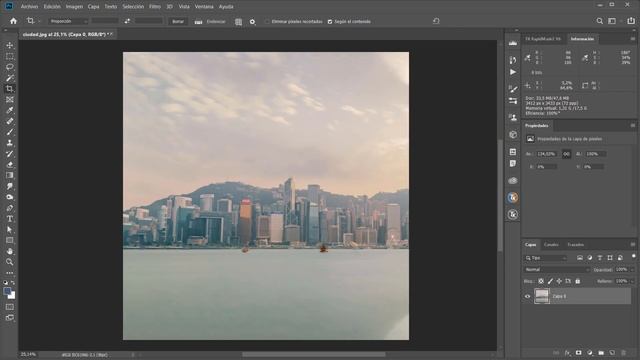Swap crop width and height values
This screenshot has width=640, height=360.
click(127, 21)
